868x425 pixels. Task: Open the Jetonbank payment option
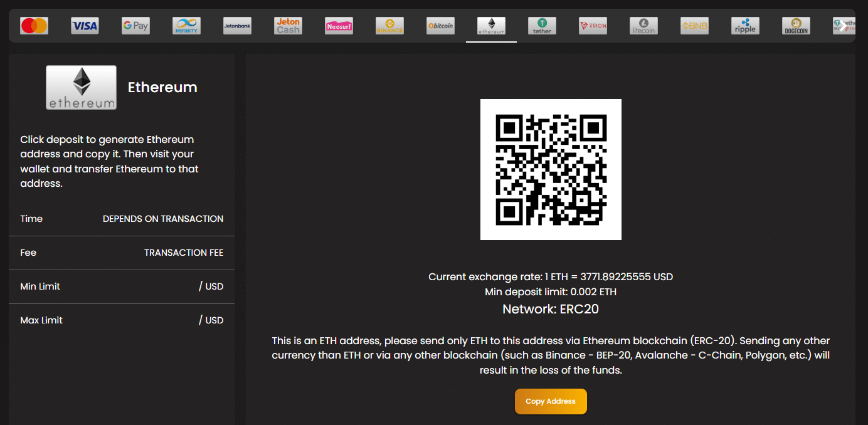(x=237, y=25)
